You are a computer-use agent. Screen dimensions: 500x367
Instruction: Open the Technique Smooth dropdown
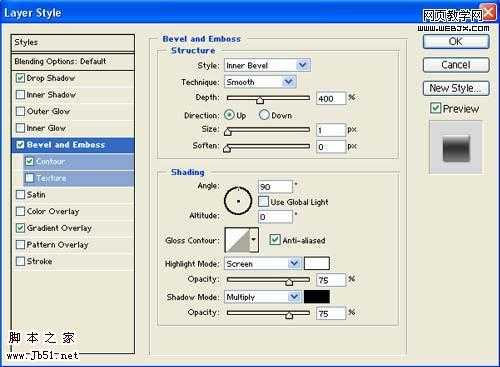point(260,82)
